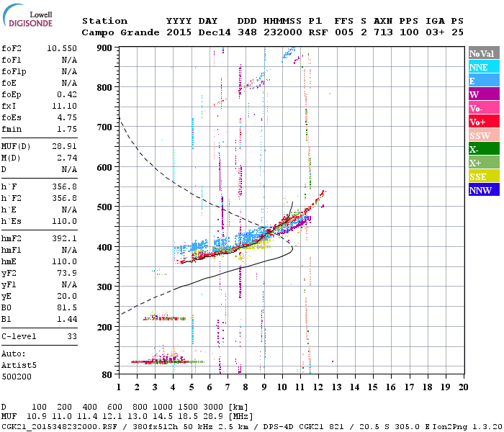
Task: Click the C-level value 33
Action: click(x=72, y=336)
